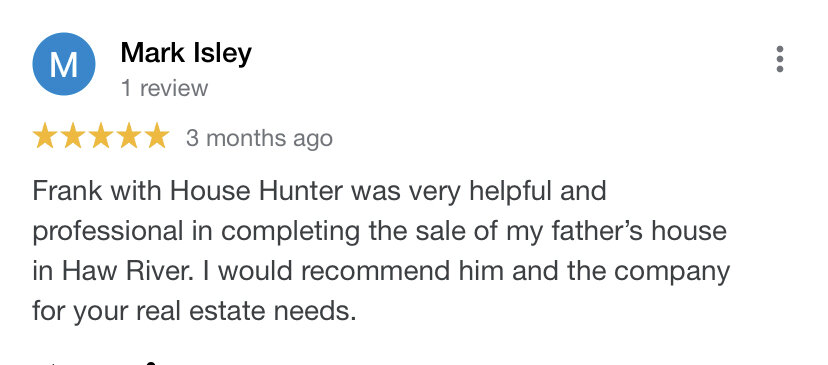
Task: Click 'real estate needs' closing text
Action: pos(247,312)
